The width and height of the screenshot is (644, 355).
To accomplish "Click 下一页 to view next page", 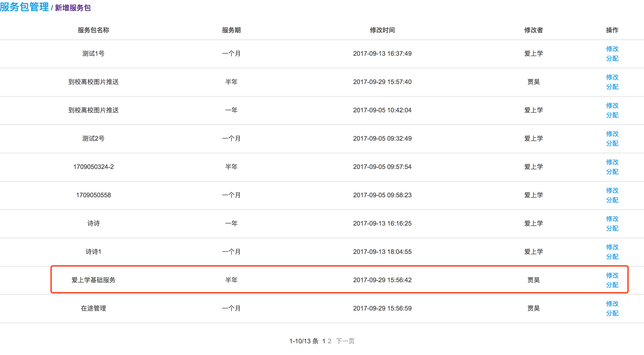I will (x=345, y=341).
